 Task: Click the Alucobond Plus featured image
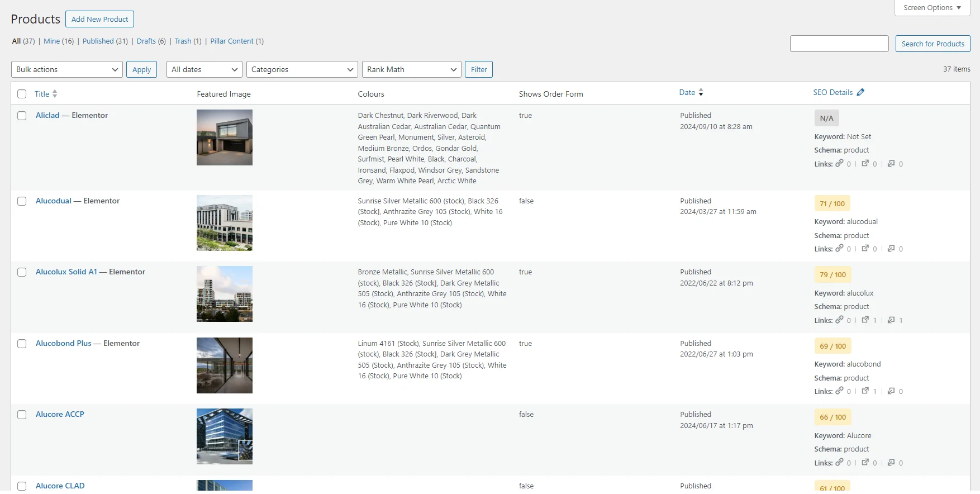click(x=225, y=365)
